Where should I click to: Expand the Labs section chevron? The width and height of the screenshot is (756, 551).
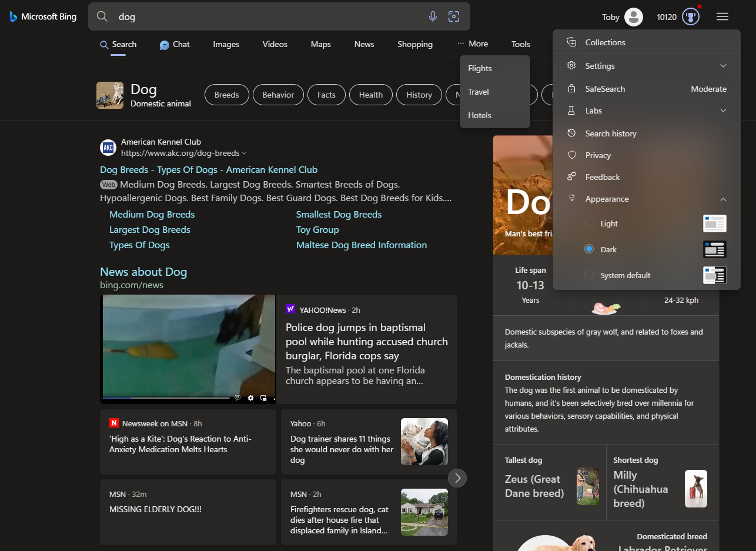pos(724,111)
